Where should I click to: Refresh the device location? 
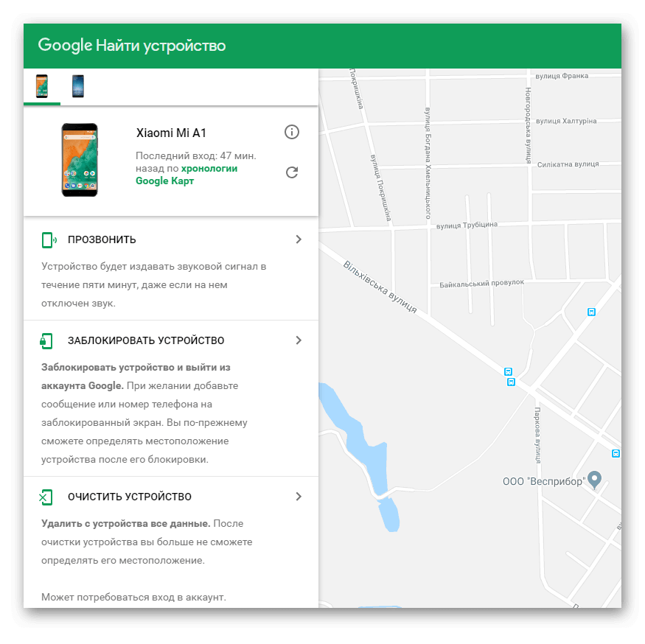pyautogui.click(x=292, y=172)
